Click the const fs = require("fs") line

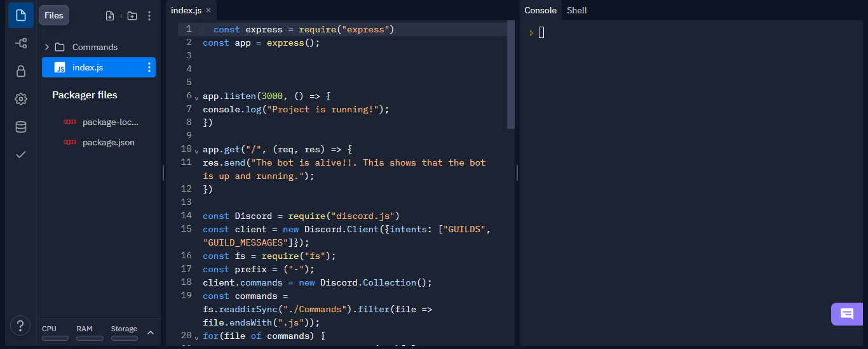pos(269,256)
